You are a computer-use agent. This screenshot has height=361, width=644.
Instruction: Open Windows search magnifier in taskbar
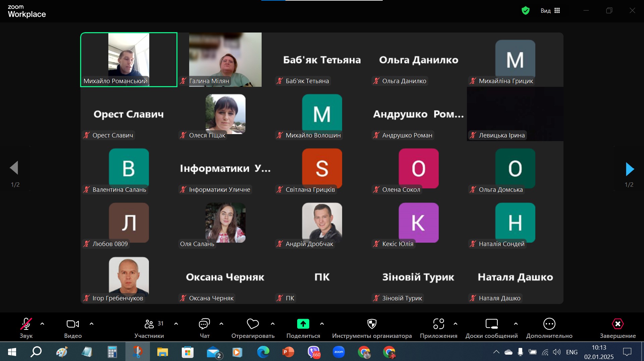click(x=36, y=352)
